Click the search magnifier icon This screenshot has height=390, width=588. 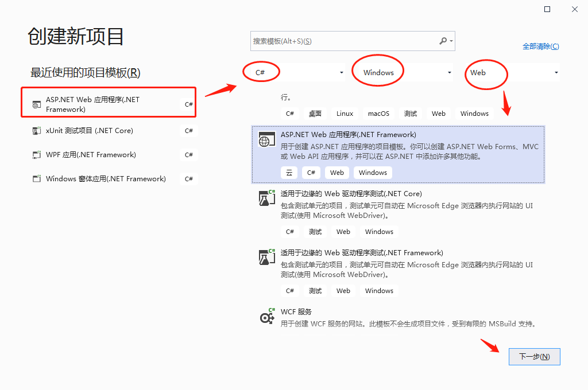click(443, 41)
